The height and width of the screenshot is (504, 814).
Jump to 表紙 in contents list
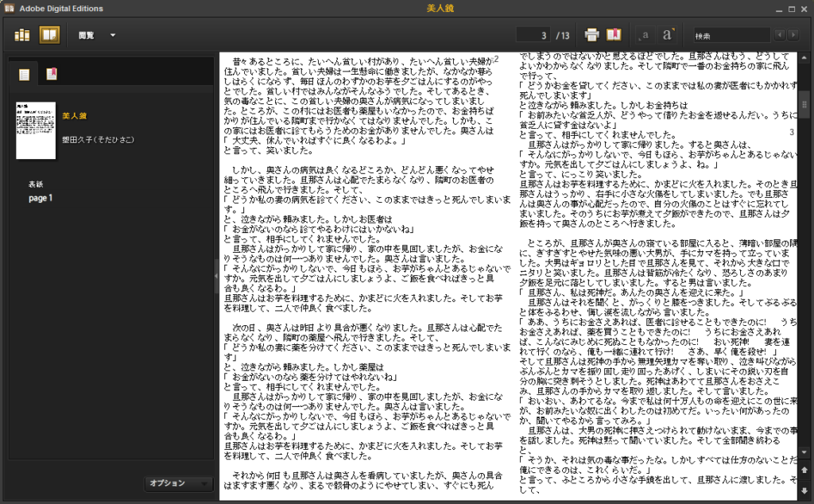point(36,184)
